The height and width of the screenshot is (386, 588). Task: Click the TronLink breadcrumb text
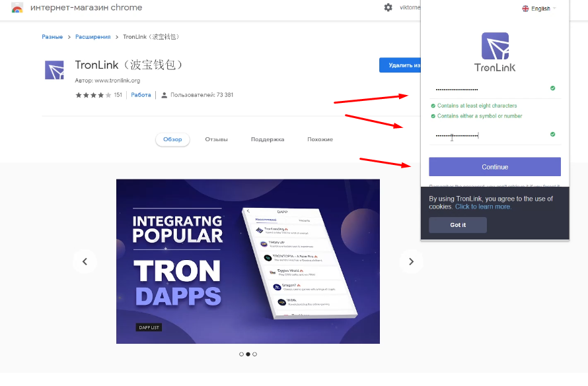tap(151, 37)
